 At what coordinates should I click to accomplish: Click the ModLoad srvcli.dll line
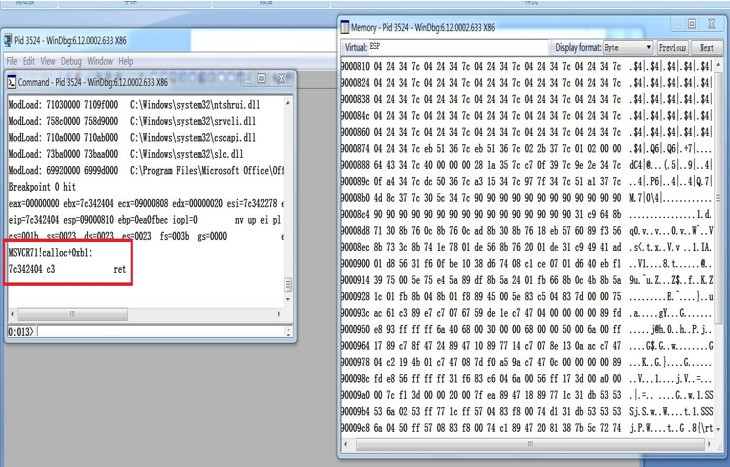pos(132,121)
